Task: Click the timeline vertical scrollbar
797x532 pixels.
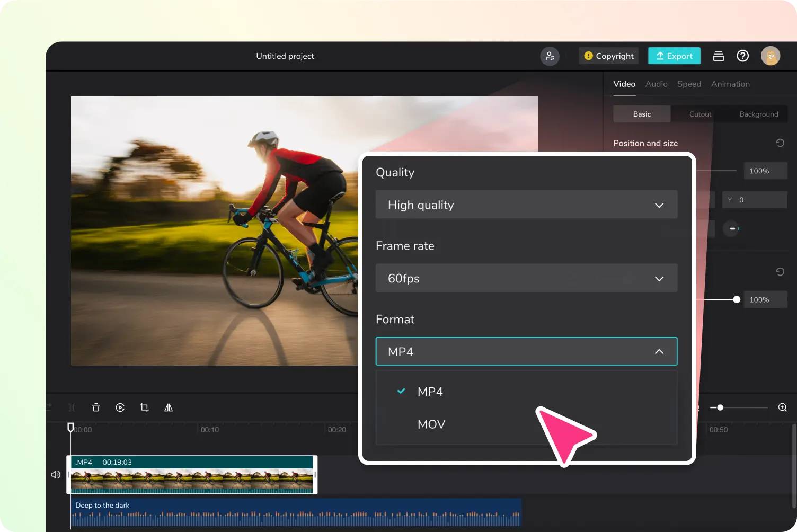Action: click(x=794, y=465)
